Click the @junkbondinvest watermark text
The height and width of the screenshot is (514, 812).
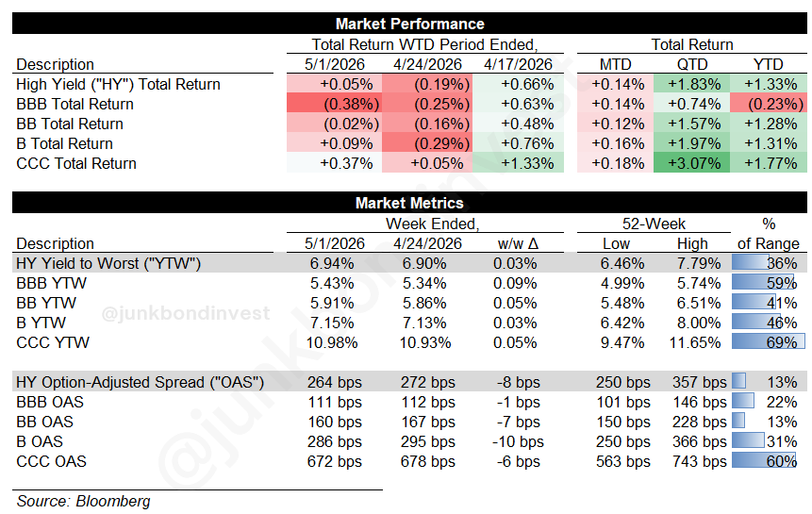click(186, 313)
